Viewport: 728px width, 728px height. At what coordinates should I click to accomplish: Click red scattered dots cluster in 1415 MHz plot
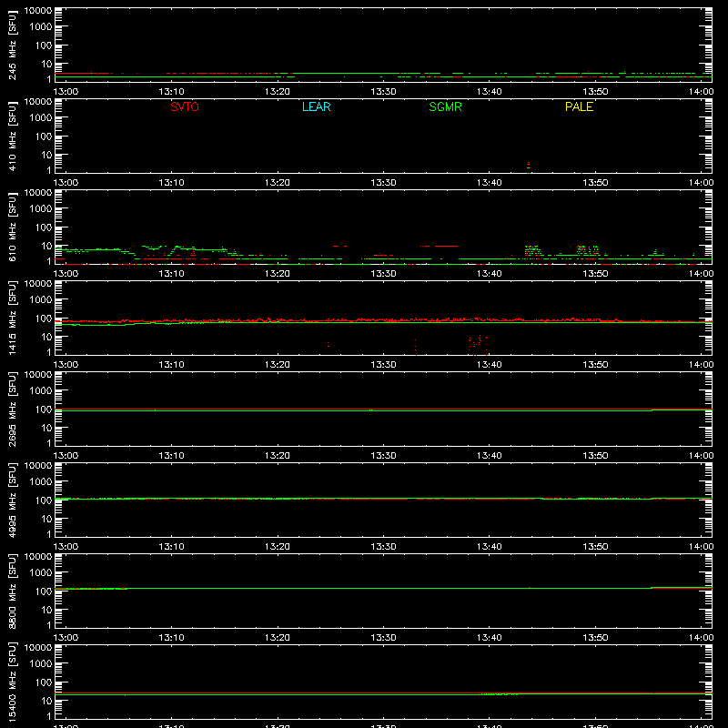(478, 345)
